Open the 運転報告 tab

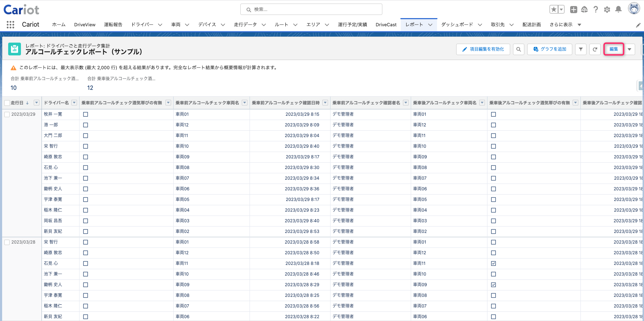113,25
